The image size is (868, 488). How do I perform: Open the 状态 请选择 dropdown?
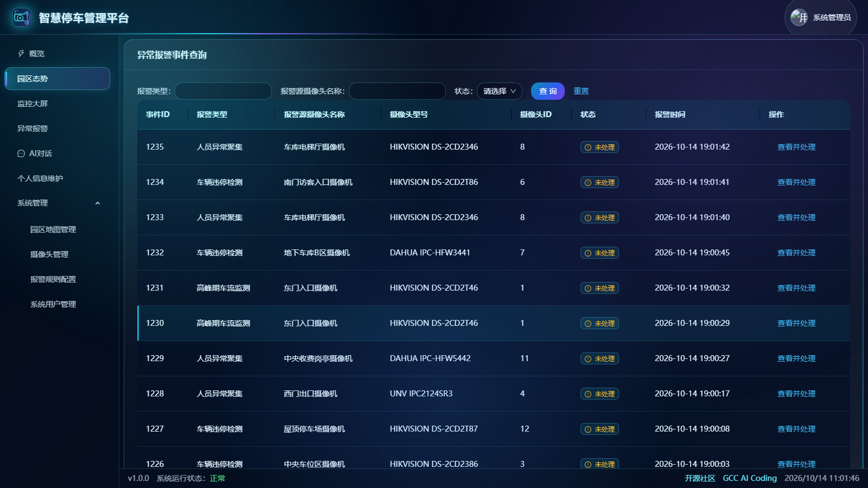tap(499, 91)
